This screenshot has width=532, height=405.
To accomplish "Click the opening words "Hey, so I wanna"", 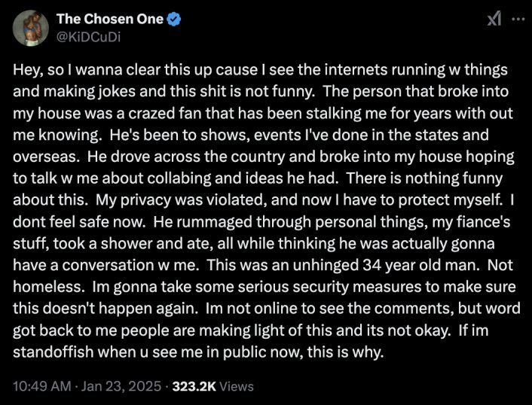I will [68, 70].
